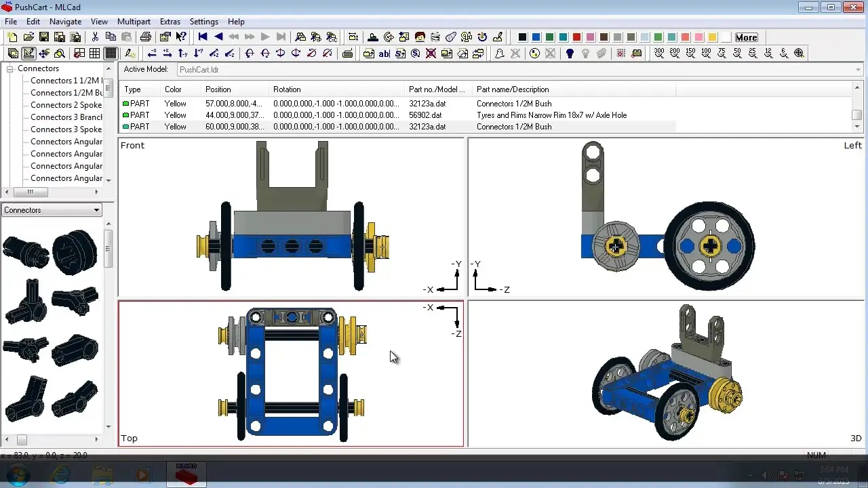The height and width of the screenshot is (488, 868).
Task: Open the Navigate menu
Action: 66,22
